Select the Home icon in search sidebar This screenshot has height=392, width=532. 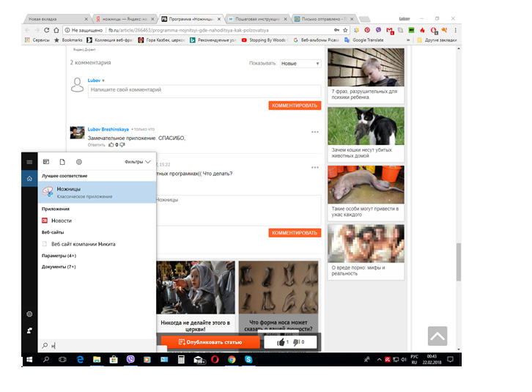pyautogui.click(x=29, y=179)
